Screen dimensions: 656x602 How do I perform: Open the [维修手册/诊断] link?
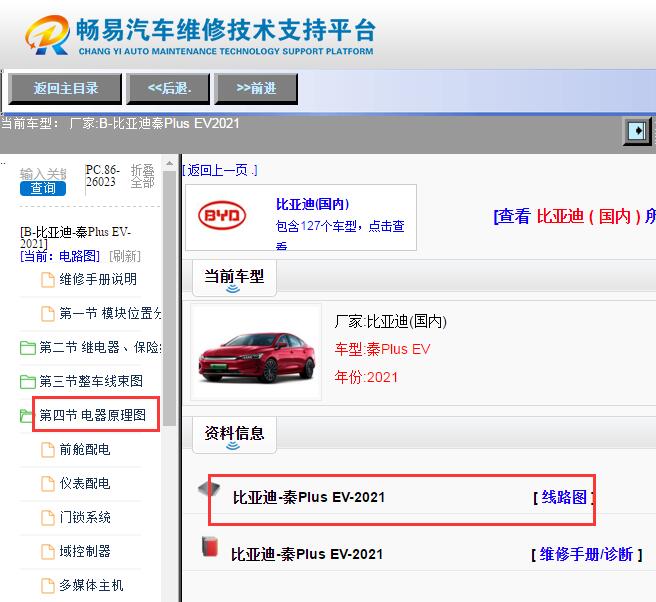click(586, 554)
